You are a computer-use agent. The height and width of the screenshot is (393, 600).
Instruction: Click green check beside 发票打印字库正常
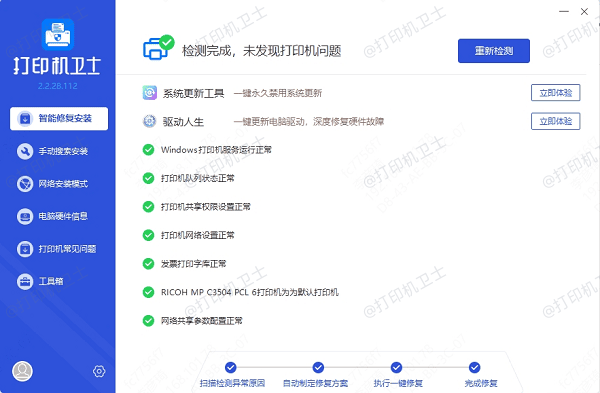tap(148, 264)
